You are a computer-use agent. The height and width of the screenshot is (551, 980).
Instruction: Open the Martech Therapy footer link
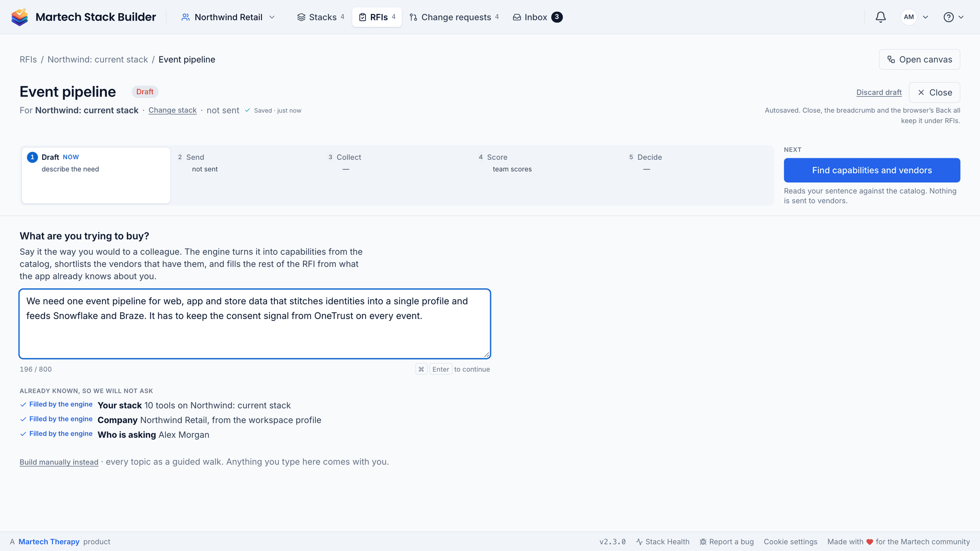click(x=49, y=541)
